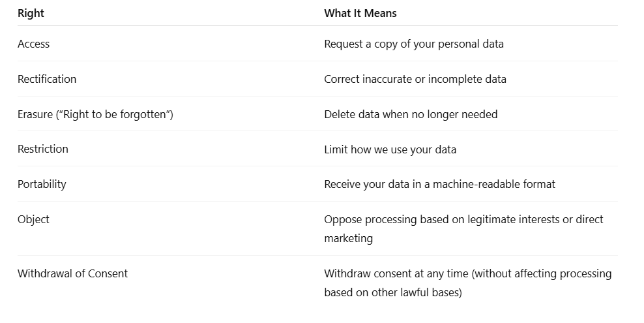This screenshot has width=644, height=323.
Task: Select the "Restriction" row label
Action: pyautogui.click(x=43, y=149)
